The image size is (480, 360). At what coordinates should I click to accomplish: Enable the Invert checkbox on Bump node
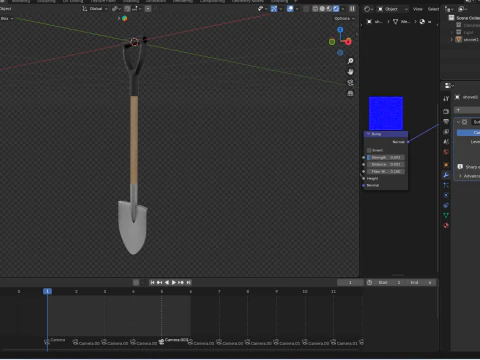[369, 150]
